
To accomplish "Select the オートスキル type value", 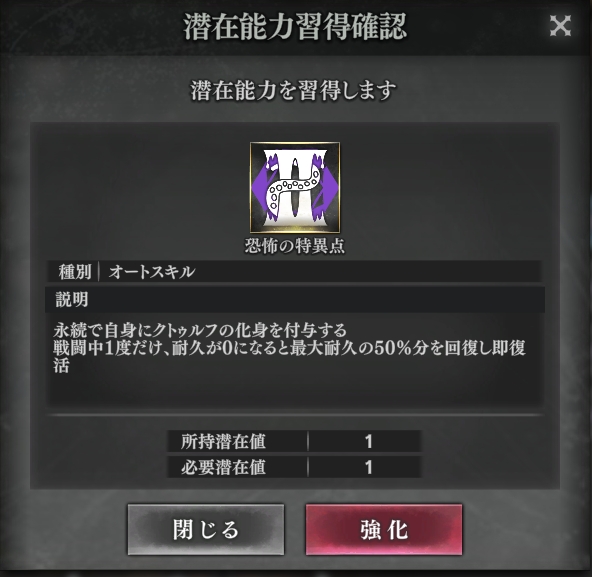I will coord(152,272).
